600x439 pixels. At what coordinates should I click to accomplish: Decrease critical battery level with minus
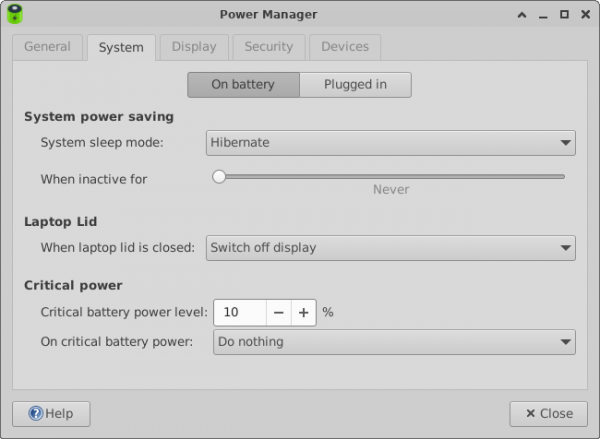(279, 313)
